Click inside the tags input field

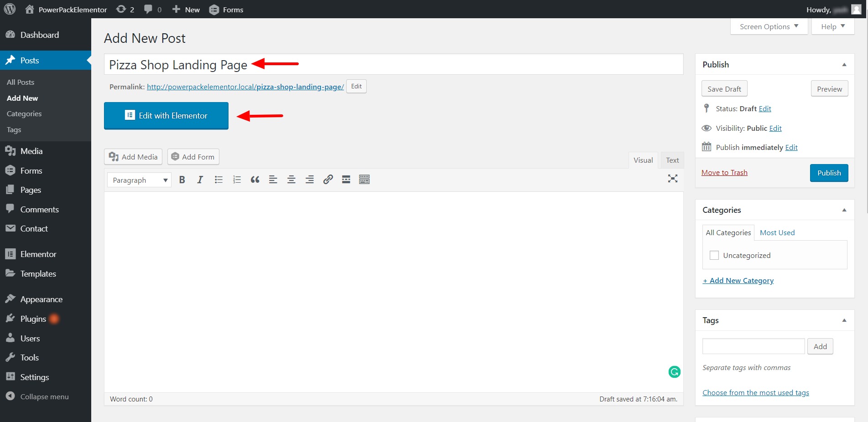[754, 346]
